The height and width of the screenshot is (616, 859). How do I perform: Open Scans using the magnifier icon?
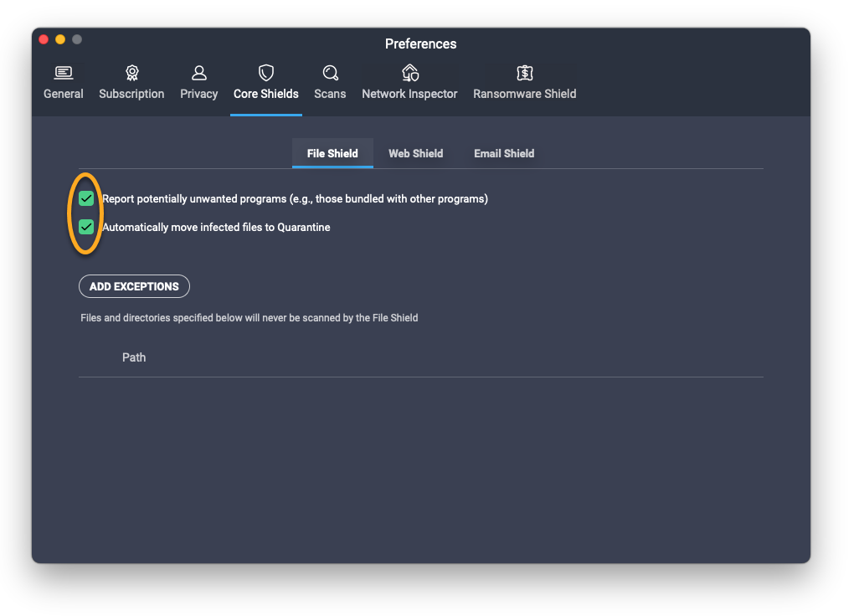tap(330, 73)
